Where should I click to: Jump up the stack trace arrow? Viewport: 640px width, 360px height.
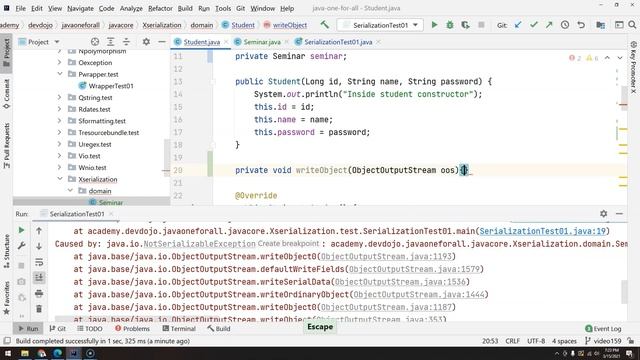pos(39,231)
